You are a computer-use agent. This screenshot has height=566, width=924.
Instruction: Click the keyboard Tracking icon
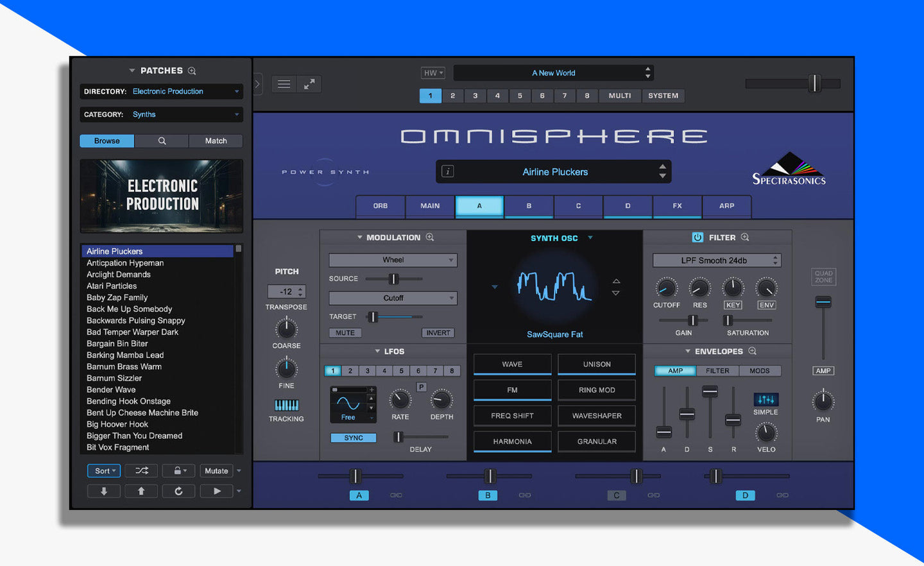click(286, 405)
